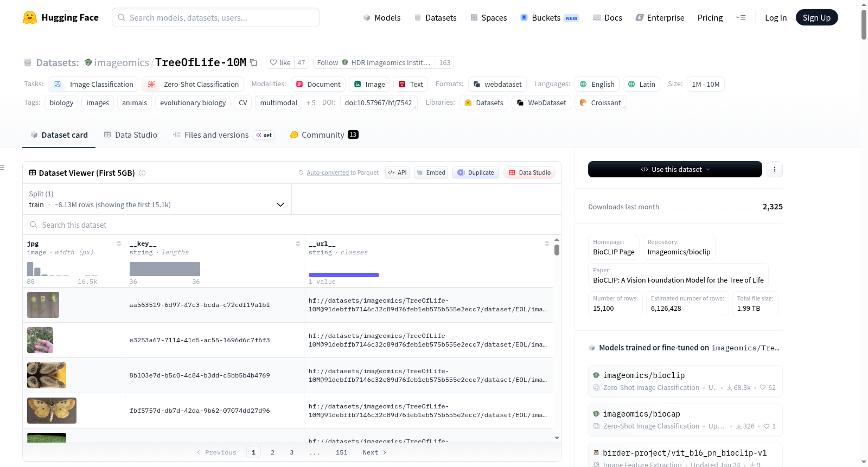Click the API button in dataset viewer

coord(397,172)
